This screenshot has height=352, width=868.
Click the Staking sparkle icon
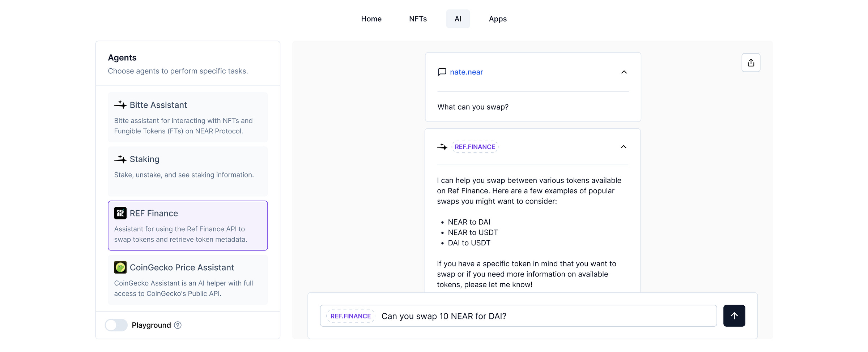[x=120, y=159]
